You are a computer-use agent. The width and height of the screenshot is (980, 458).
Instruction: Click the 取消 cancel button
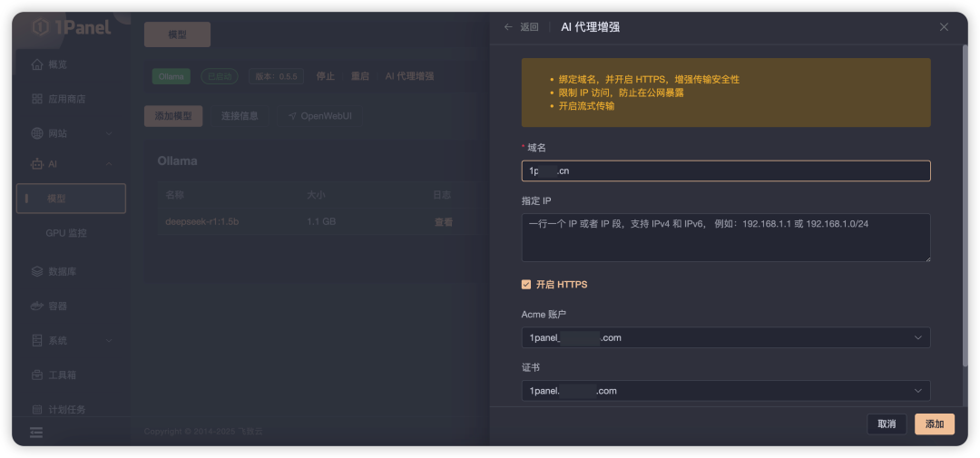point(887,424)
